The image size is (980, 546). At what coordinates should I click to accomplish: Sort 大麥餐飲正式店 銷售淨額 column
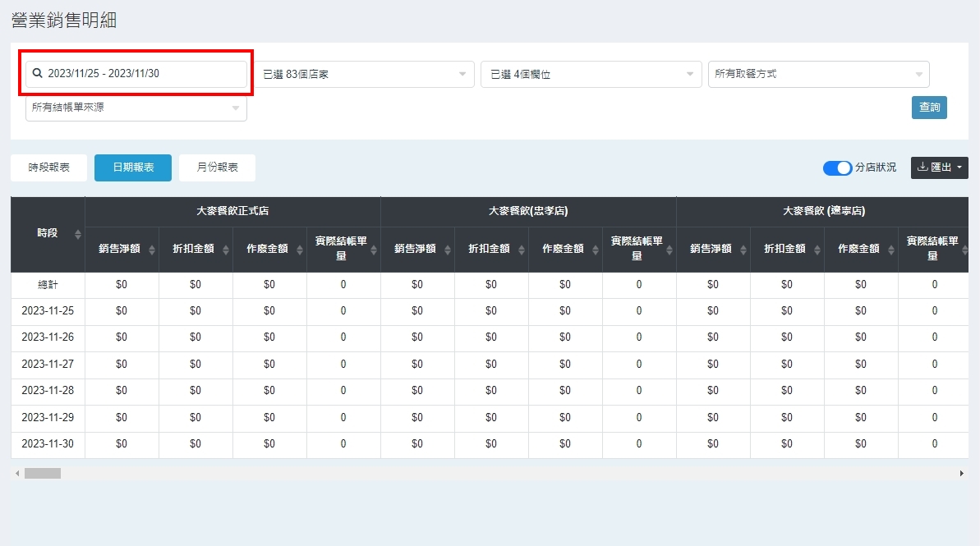tap(151, 250)
